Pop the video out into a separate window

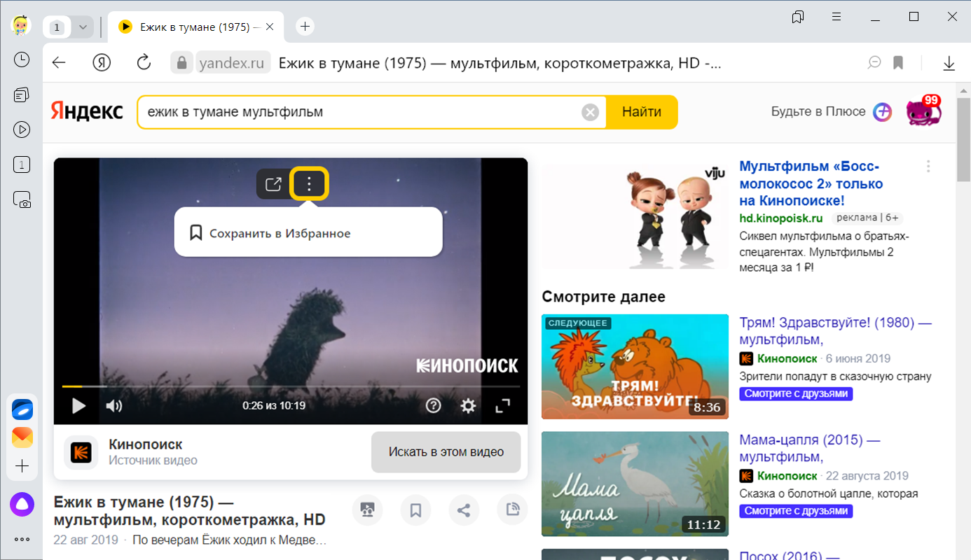coord(273,185)
